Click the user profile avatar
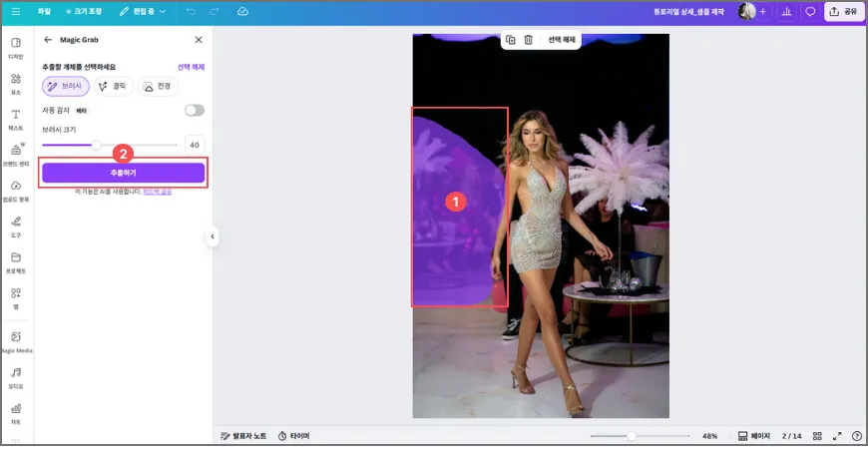The width and height of the screenshot is (868, 450). (746, 11)
